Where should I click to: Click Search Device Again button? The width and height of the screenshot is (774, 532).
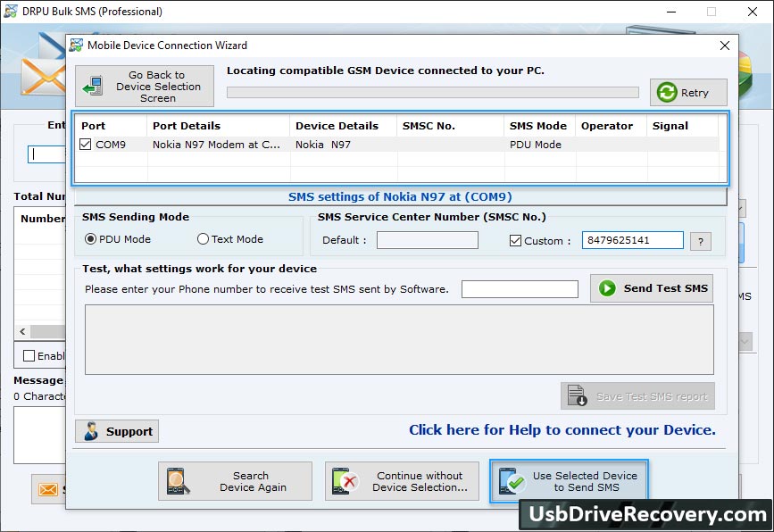tap(235, 481)
